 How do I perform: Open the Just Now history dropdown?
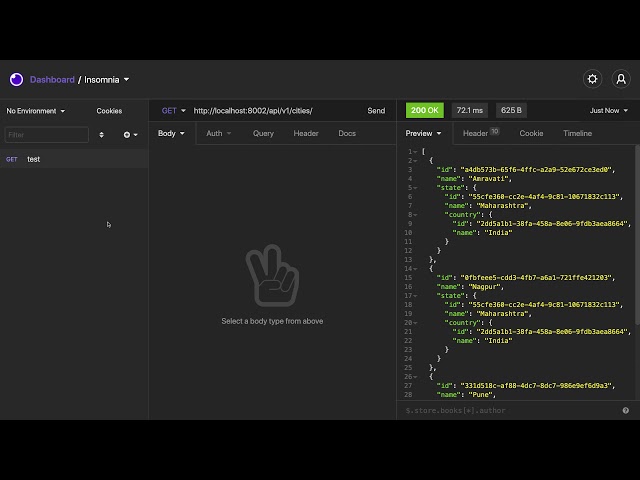(608, 111)
